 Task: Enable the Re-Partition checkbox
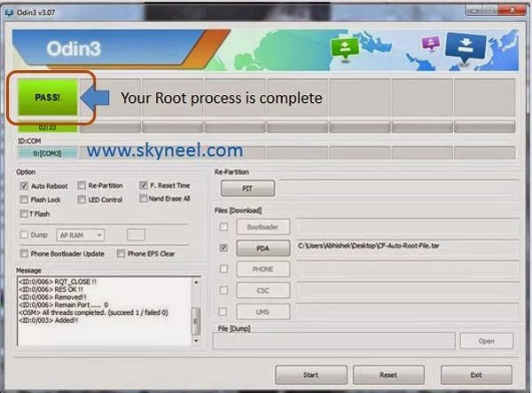point(82,185)
